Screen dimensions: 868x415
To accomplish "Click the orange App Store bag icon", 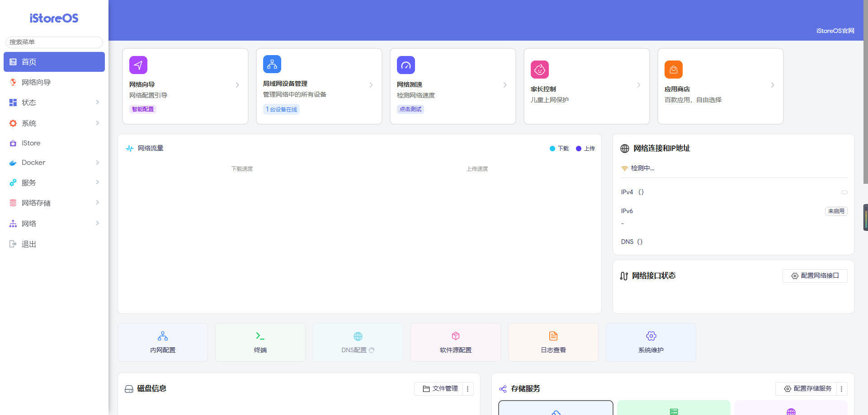I will coord(674,70).
